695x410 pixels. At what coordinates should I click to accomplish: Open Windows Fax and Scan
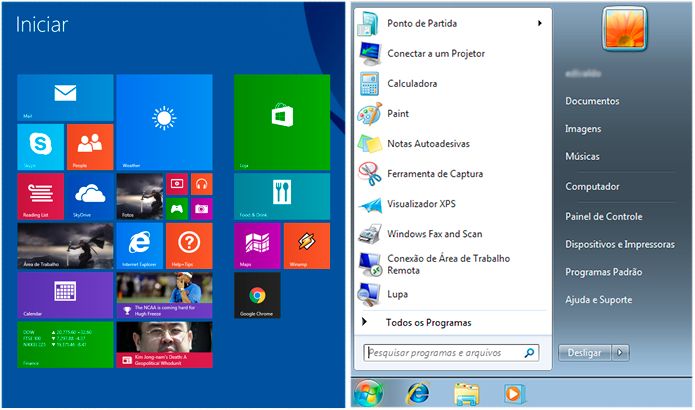click(452, 234)
